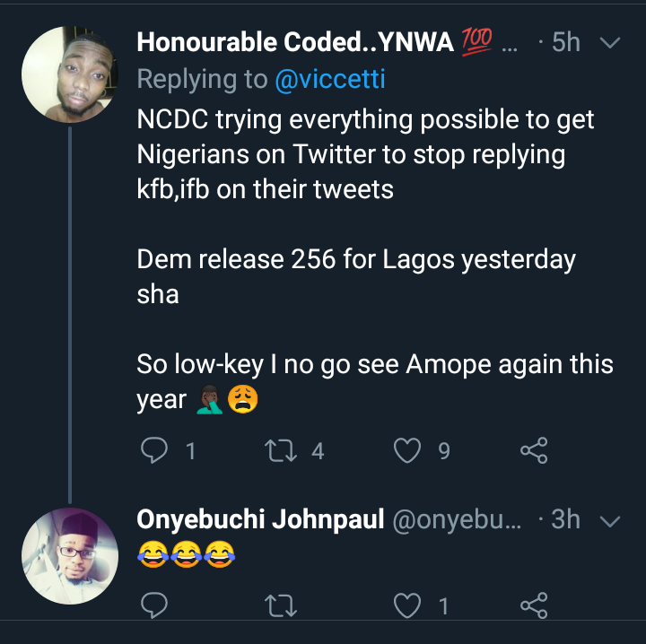This screenshot has height=644, width=646.
Task: Reply to Onyebuchi Johnpaul's tweet
Action: coord(155,607)
